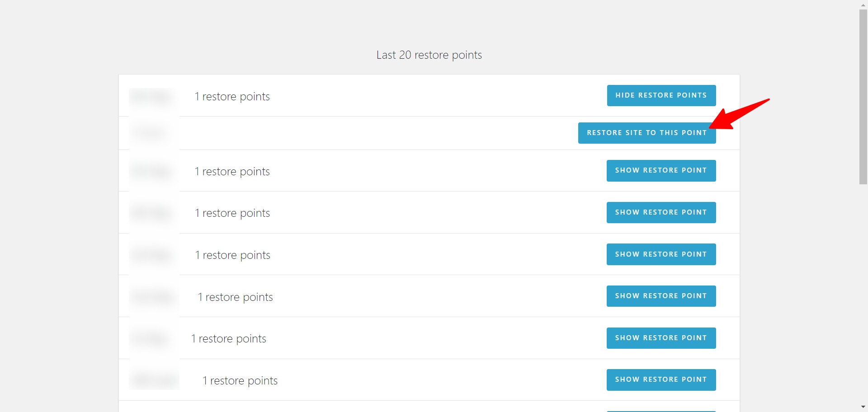
Task: Click the scrollbar up arrow
Action: click(863, 4)
